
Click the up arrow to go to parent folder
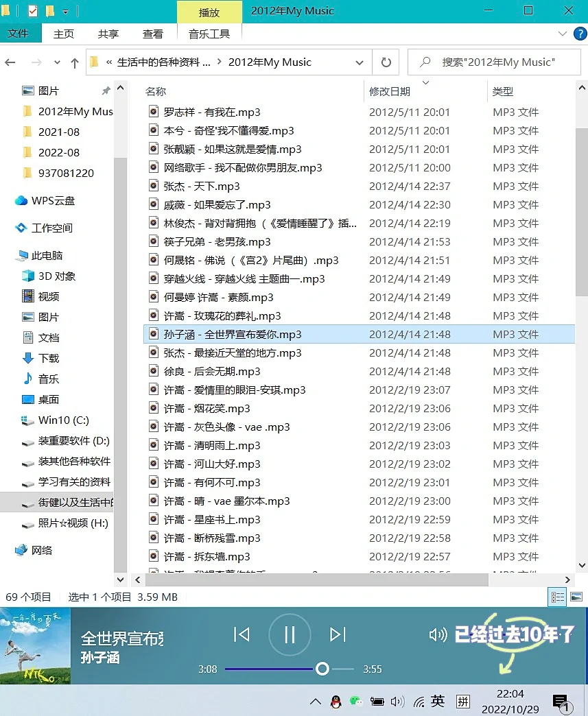(x=74, y=62)
